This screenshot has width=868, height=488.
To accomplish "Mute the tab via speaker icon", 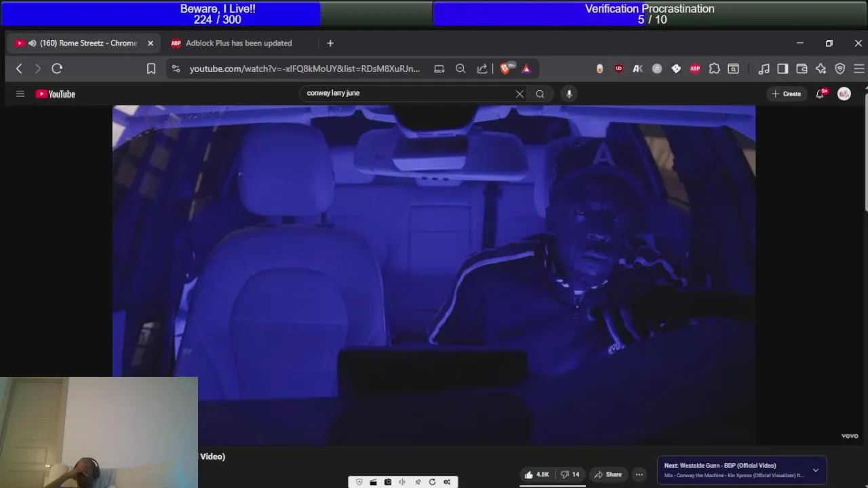I will coord(32,43).
